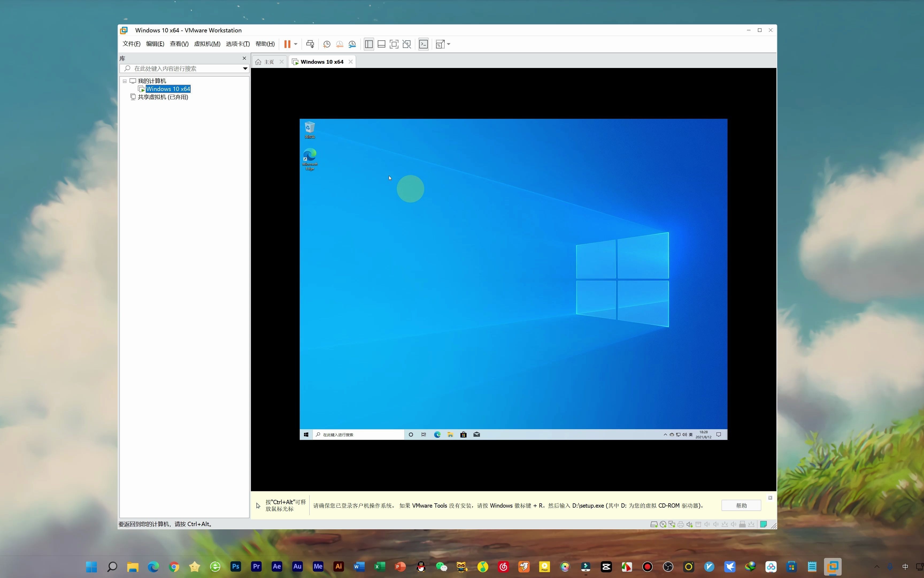Expand hidden icons in the host system tray

tap(877, 566)
